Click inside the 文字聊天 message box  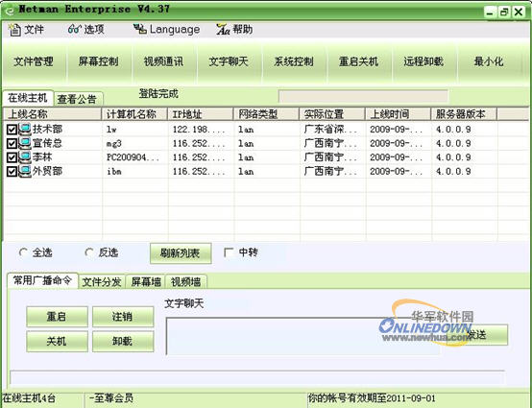pos(303,336)
